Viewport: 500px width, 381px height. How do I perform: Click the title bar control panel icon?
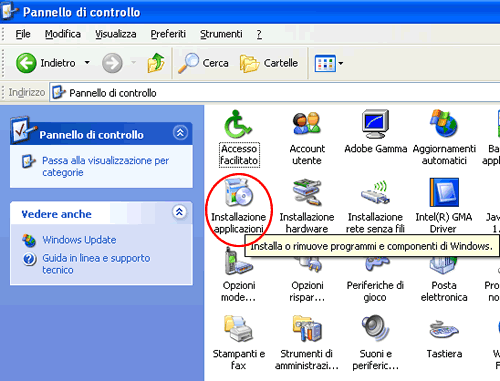[x=9, y=12]
